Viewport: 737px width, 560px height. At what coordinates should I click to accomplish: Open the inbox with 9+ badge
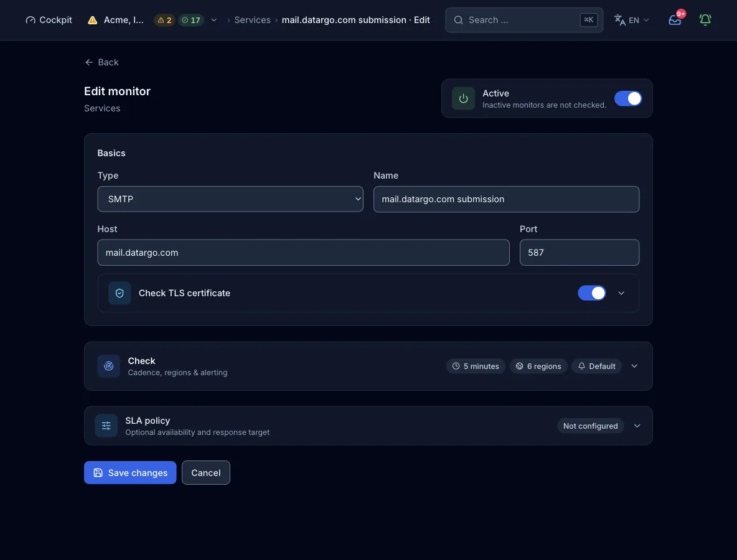pos(675,20)
